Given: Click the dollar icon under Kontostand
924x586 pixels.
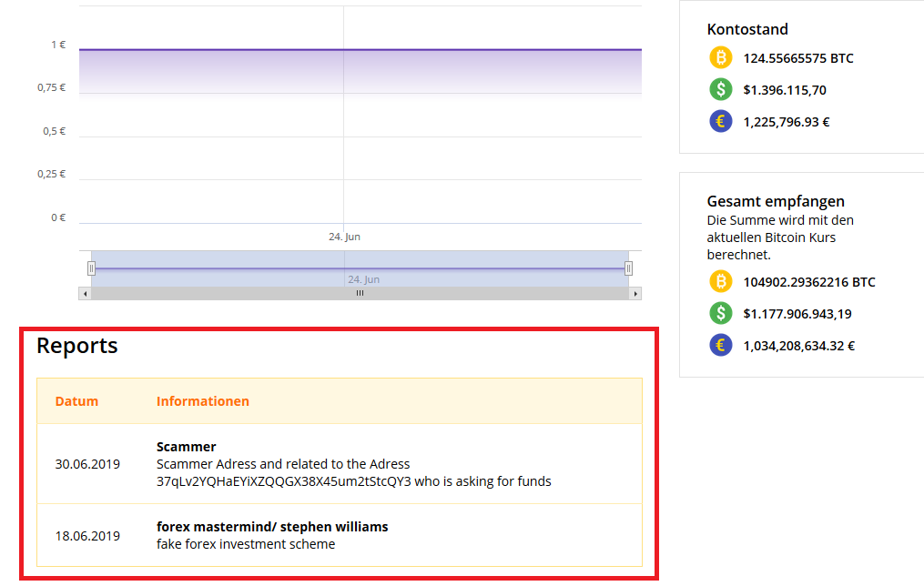Looking at the screenshot, I should pos(720,89).
